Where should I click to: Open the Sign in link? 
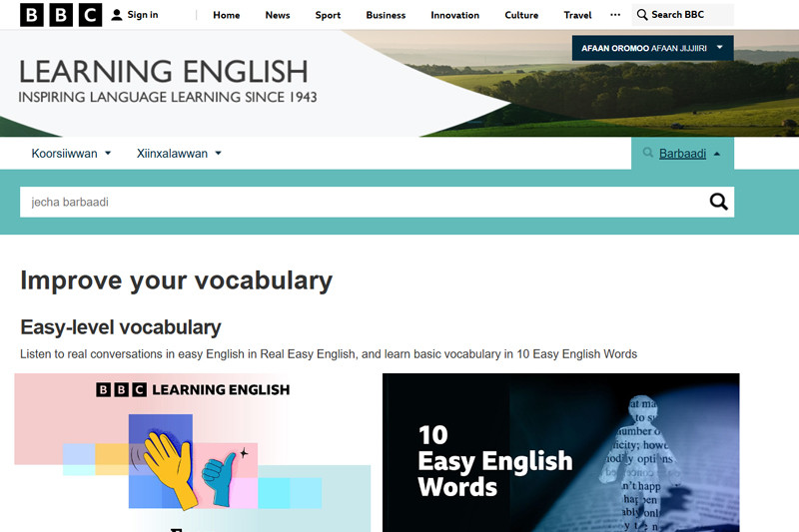[135, 15]
